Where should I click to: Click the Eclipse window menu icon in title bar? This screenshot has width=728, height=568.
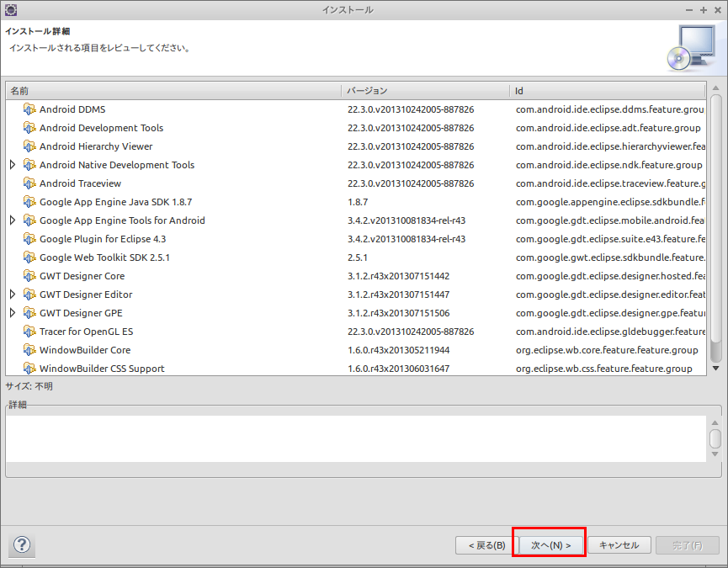pyautogui.click(x=10, y=9)
